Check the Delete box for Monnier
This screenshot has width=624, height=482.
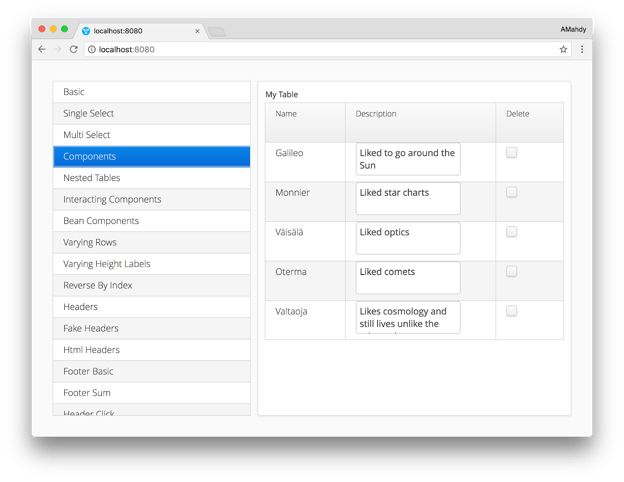511,192
